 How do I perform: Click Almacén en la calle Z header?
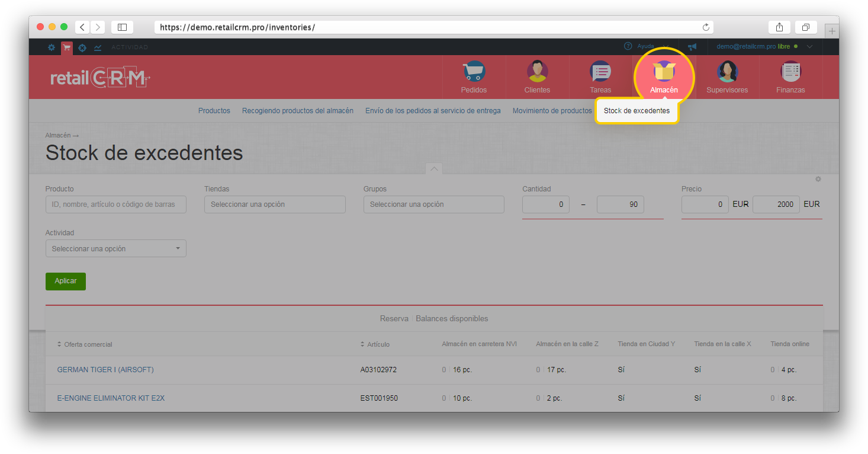(x=567, y=344)
